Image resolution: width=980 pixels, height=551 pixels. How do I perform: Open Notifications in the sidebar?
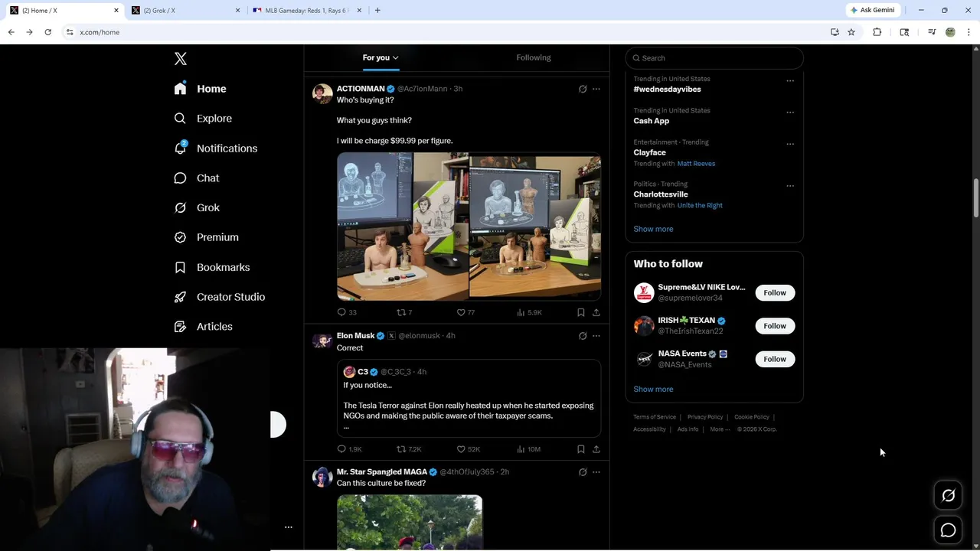(215, 148)
